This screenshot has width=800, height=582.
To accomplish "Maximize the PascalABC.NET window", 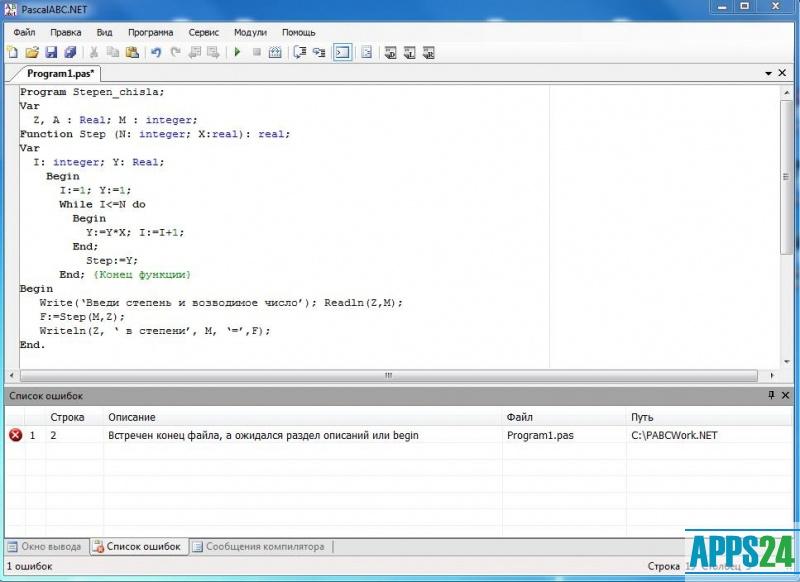I will pos(744,7).
